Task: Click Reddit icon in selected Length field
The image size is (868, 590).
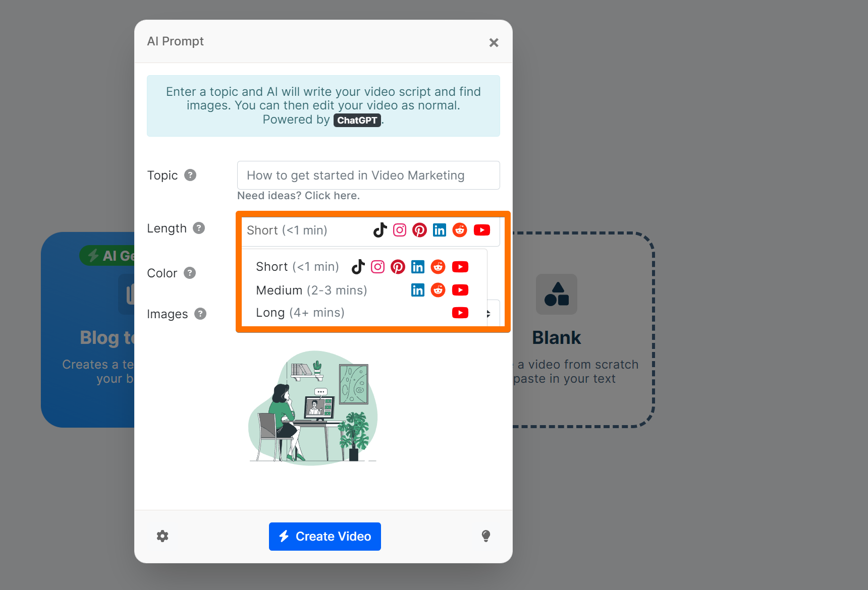Action: point(460,230)
